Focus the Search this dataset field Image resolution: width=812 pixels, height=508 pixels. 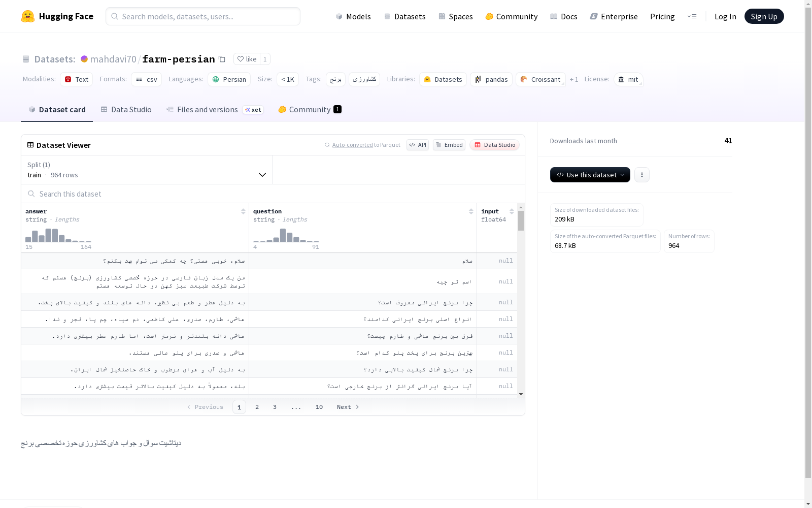click(273, 194)
